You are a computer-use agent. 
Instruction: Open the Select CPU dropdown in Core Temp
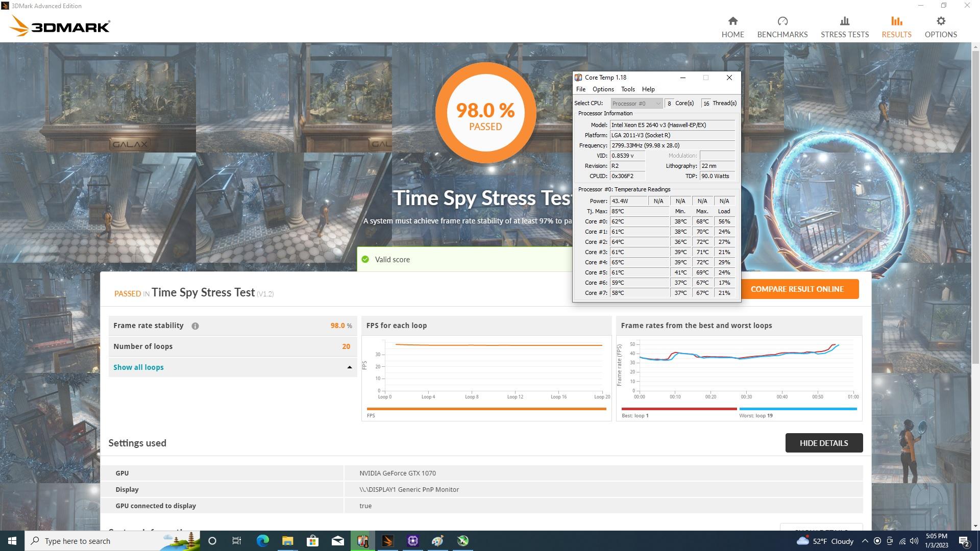[636, 104]
